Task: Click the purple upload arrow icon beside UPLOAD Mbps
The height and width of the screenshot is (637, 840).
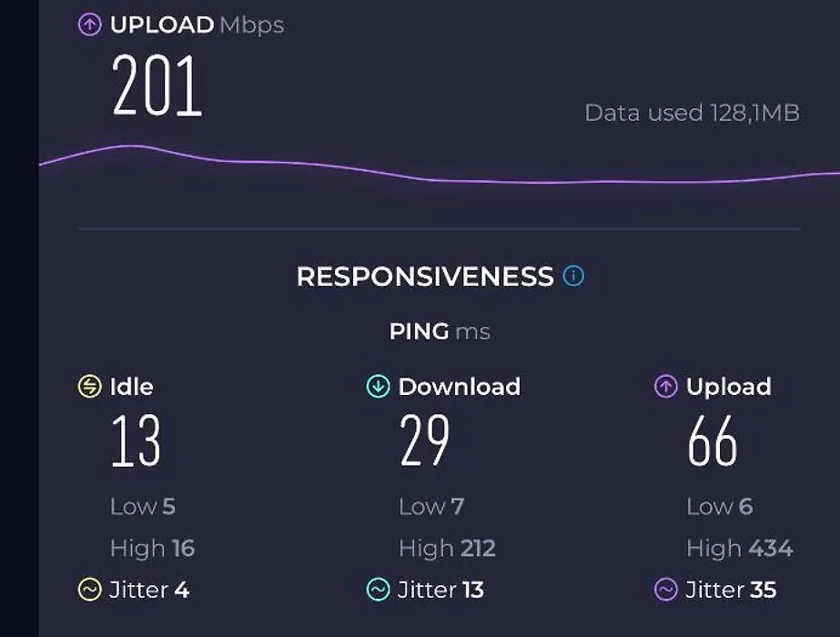Action: [89, 25]
